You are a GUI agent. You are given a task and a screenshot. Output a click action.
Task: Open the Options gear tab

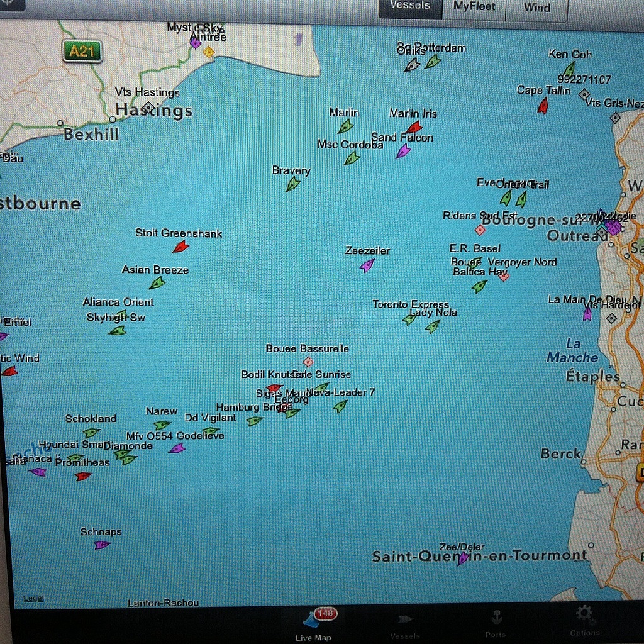pos(584,622)
